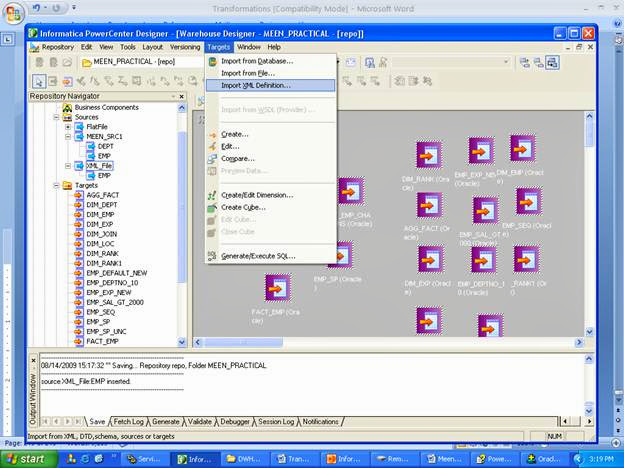Expand the FlatFile source node

[x=68, y=127]
